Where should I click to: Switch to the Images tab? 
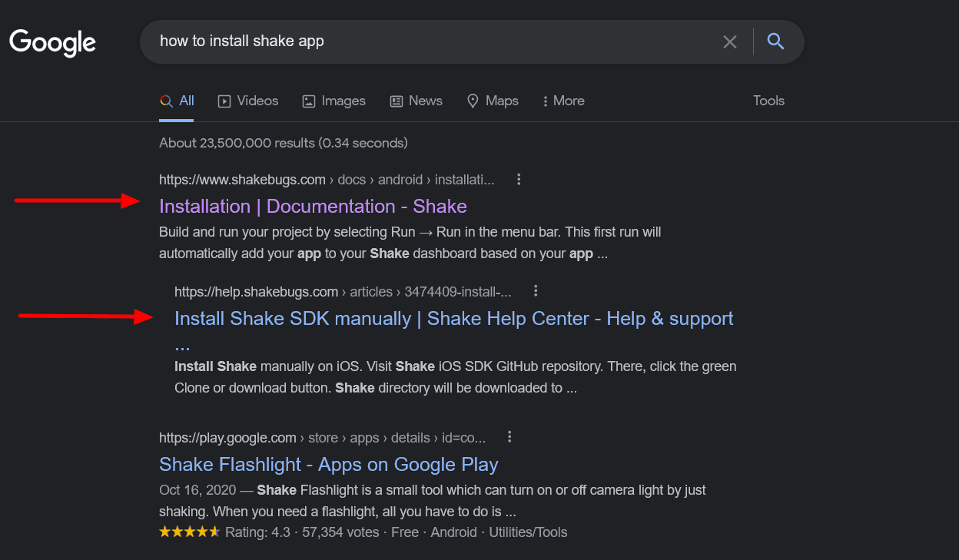(x=333, y=101)
